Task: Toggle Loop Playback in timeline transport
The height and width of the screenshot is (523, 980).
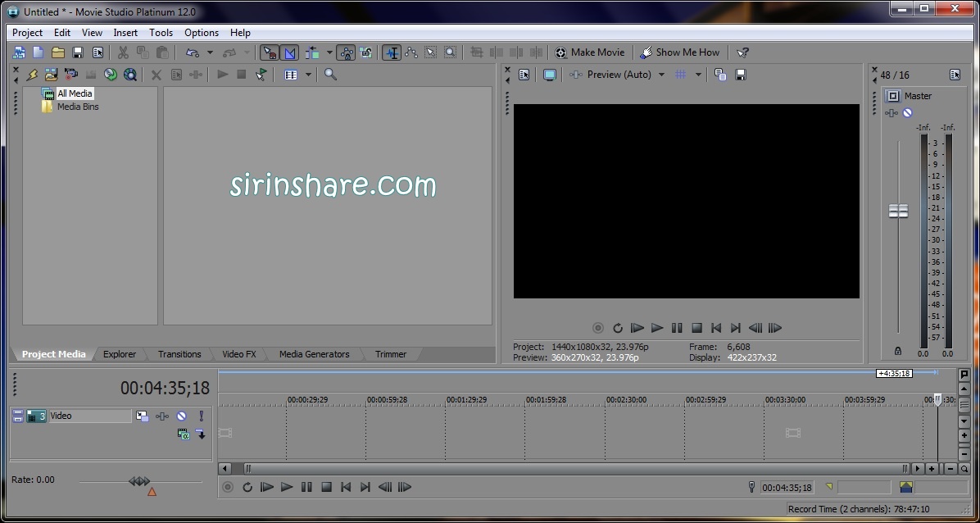Action: tap(247, 487)
